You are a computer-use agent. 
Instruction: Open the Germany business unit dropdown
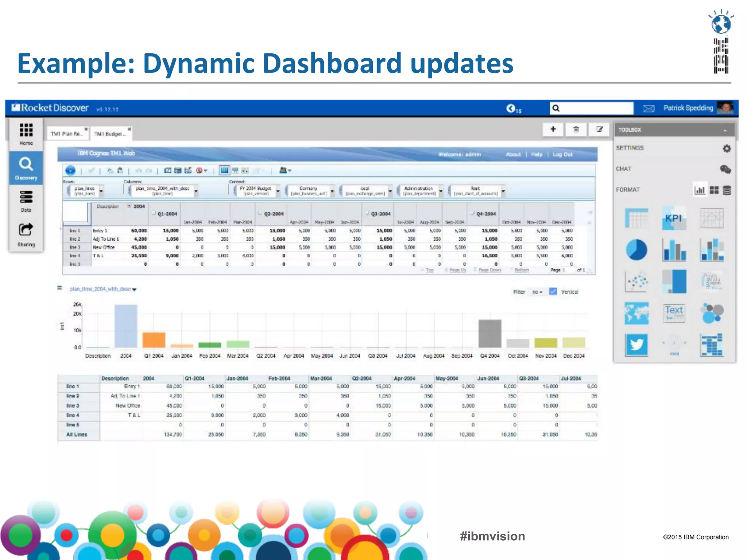332,191
